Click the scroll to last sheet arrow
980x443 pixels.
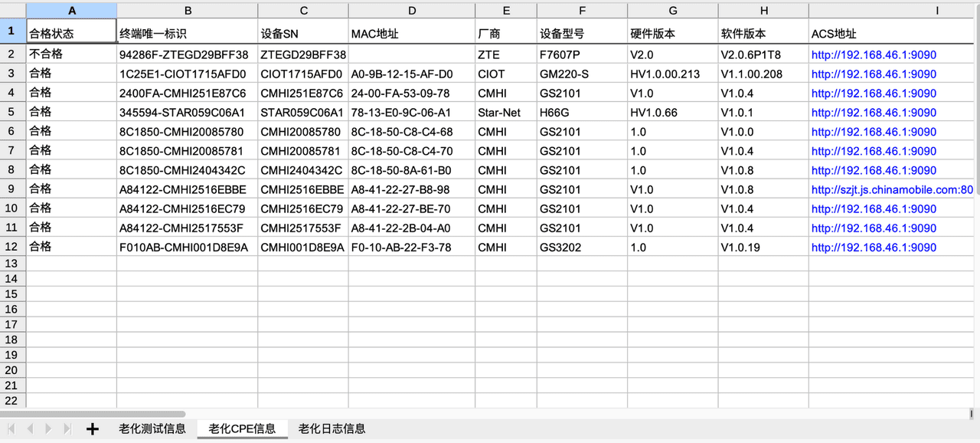67,429
